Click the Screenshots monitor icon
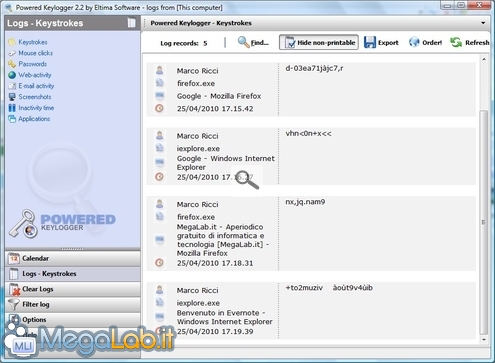This screenshot has width=495, height=363. pyautogui.click(x=12, y=97)
